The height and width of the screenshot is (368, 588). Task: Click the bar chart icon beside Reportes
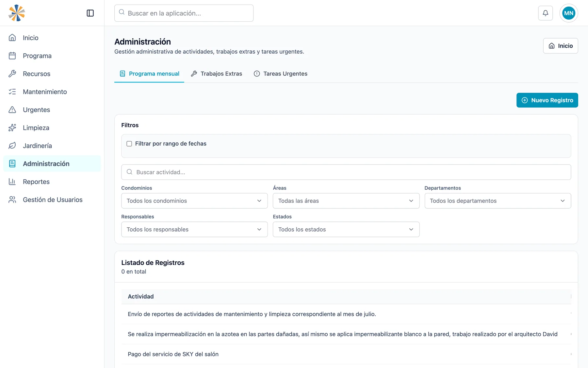[12, 182]
